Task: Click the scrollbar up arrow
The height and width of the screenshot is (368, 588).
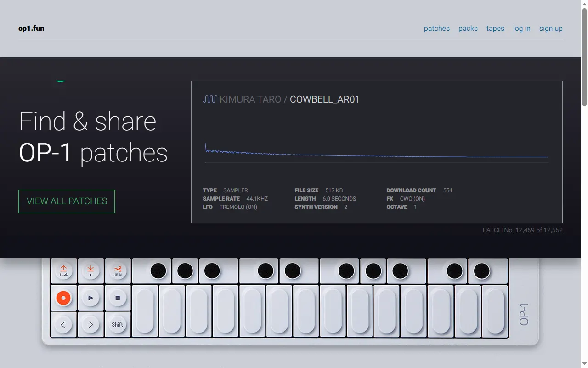Action: (584, 4)
